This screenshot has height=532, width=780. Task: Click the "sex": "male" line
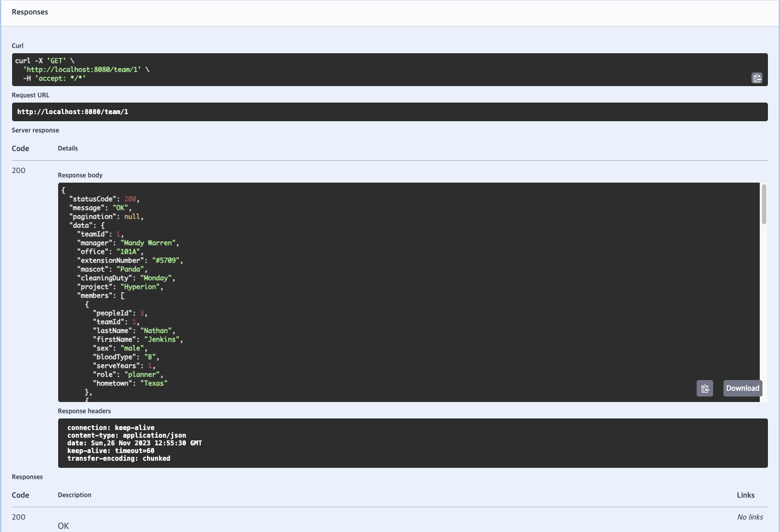click(x=120, y=348)
